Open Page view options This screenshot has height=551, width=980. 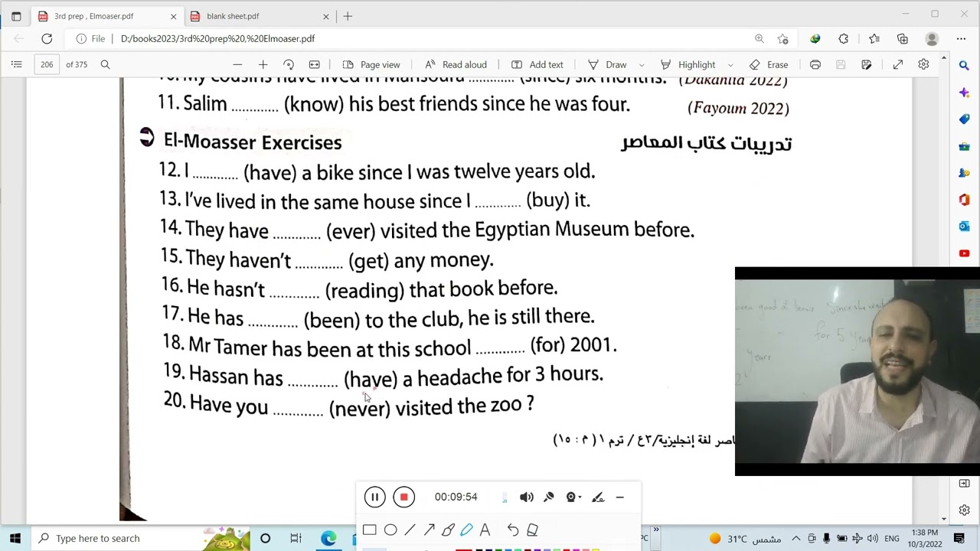tap(371, 65)
